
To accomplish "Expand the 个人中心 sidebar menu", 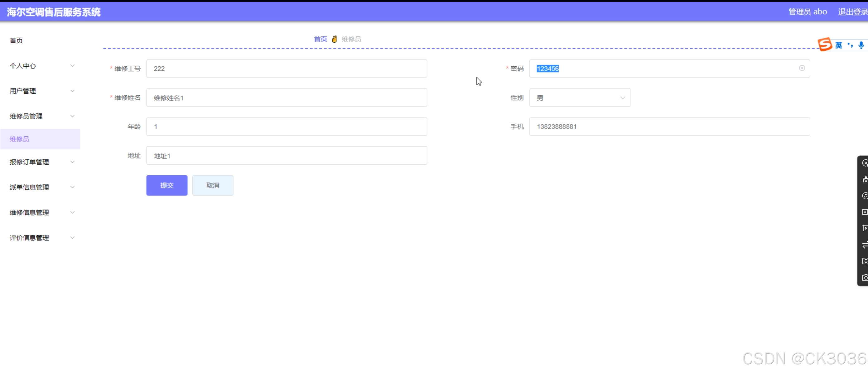I will (x=41, y=66).
